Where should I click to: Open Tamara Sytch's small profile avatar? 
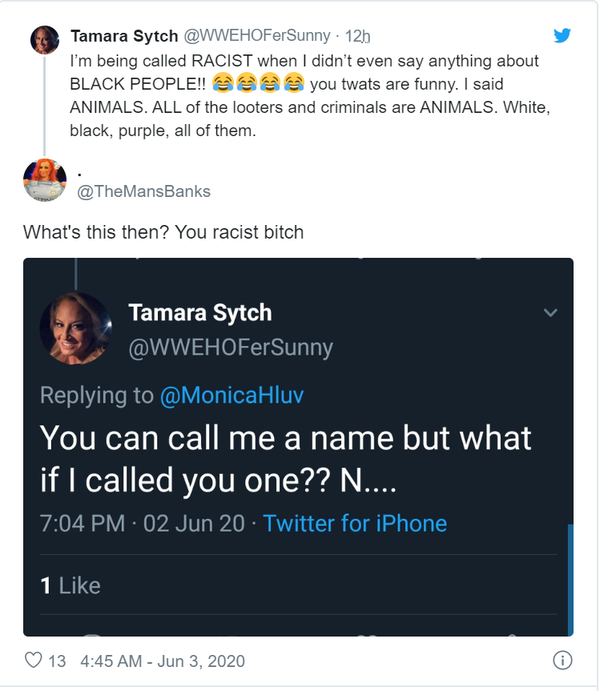[x=44, y=40]
